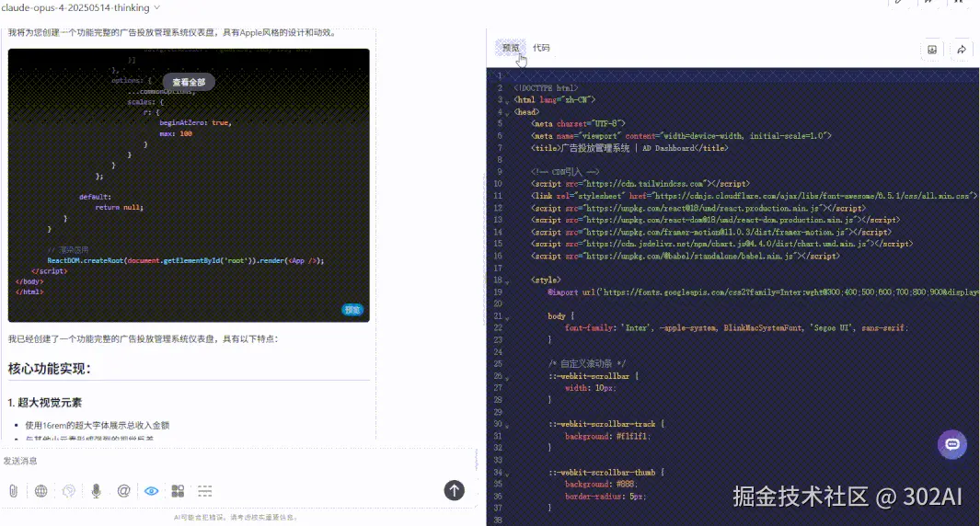Click the babel standalone script line 16
Screen dimensions: 980x526
[685, 257]
